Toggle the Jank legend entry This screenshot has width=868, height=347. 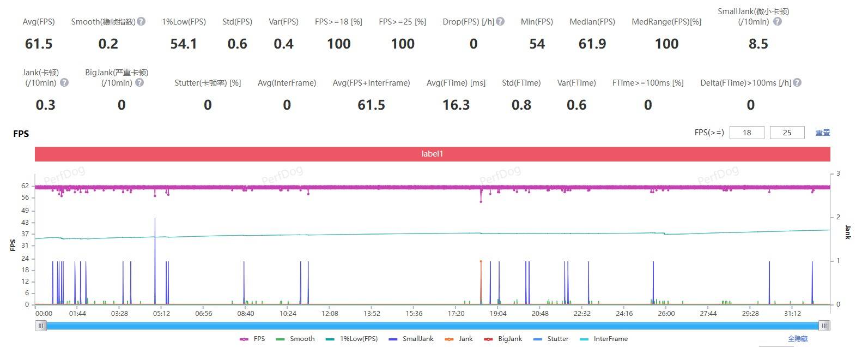459,339
